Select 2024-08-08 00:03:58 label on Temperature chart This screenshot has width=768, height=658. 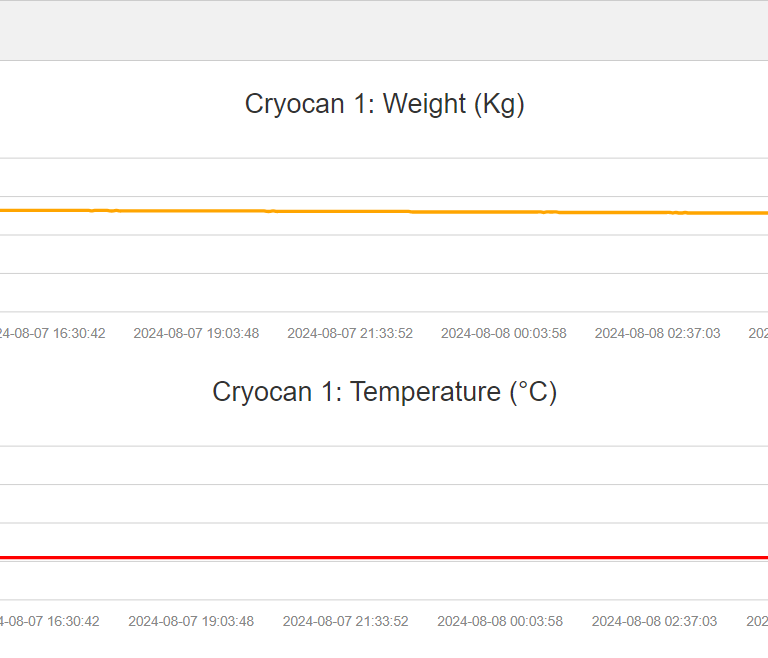pyautogui.click(x=500, y=621)
